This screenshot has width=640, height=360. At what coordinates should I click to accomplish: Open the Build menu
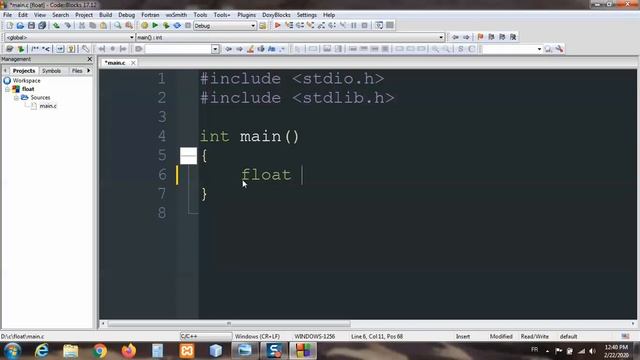(105, 15)
